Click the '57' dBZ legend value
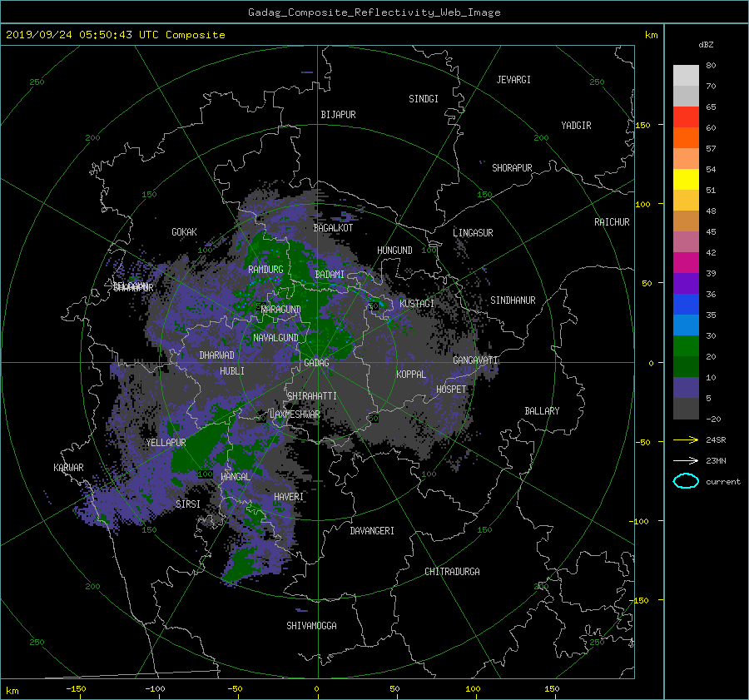Viewport: 749px width, 700px height. click(711, 149)
